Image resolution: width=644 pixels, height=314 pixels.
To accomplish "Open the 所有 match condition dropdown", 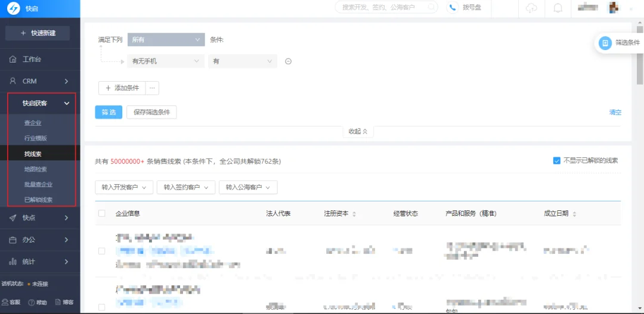I will point(166,40).
